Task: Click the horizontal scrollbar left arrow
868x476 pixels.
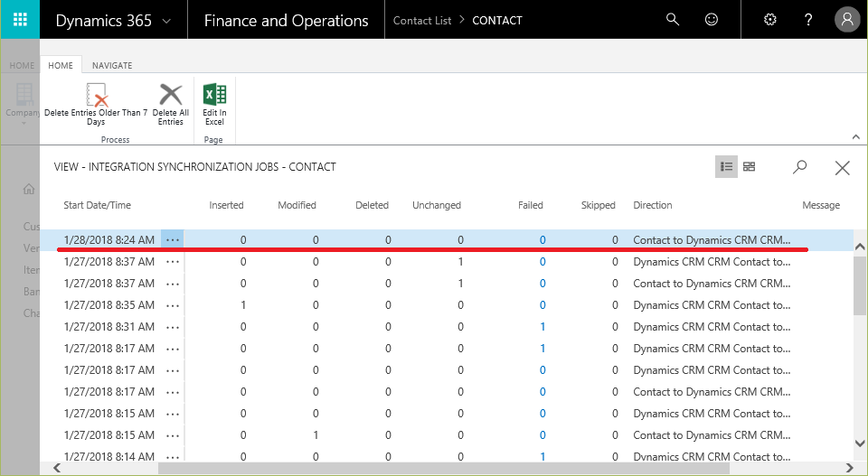Action: [57, 468]
